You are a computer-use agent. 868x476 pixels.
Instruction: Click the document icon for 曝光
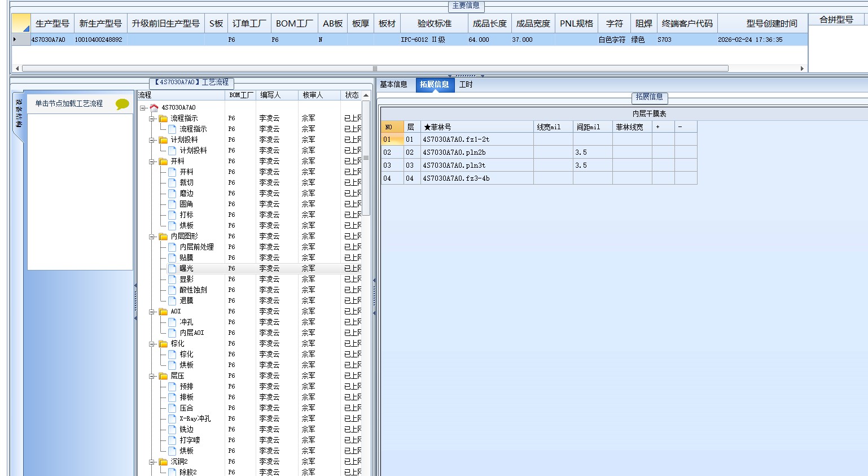click(x=172, y=269)
